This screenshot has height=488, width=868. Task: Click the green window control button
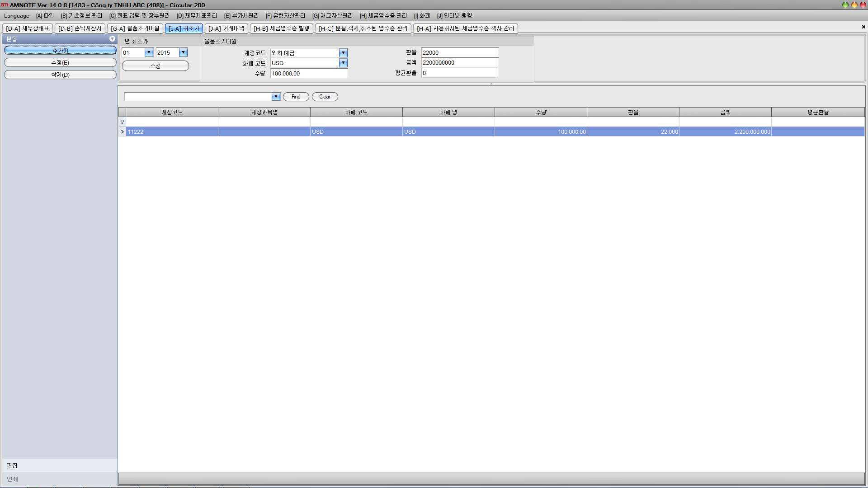click(x=845, y=5)
